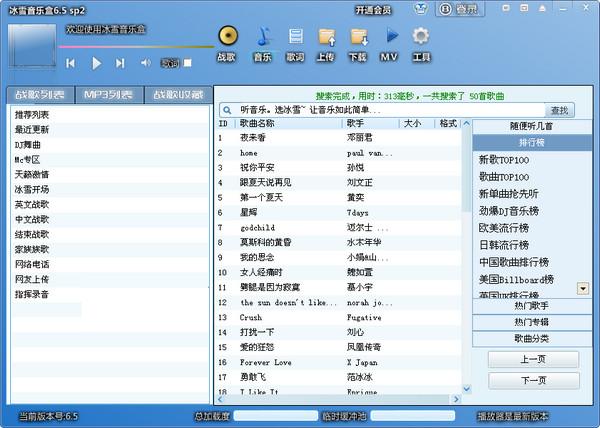Click the MV video icon

tap(390, 37)
